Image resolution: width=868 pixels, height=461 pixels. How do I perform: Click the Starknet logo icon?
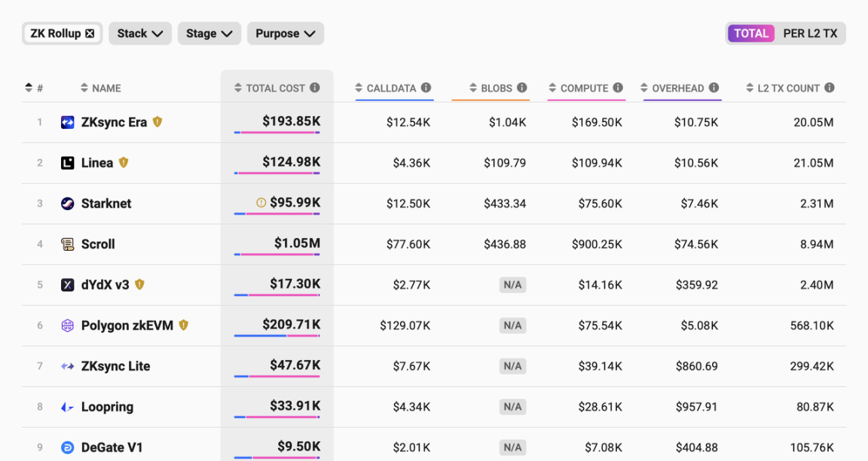click(x=68, y=203)
